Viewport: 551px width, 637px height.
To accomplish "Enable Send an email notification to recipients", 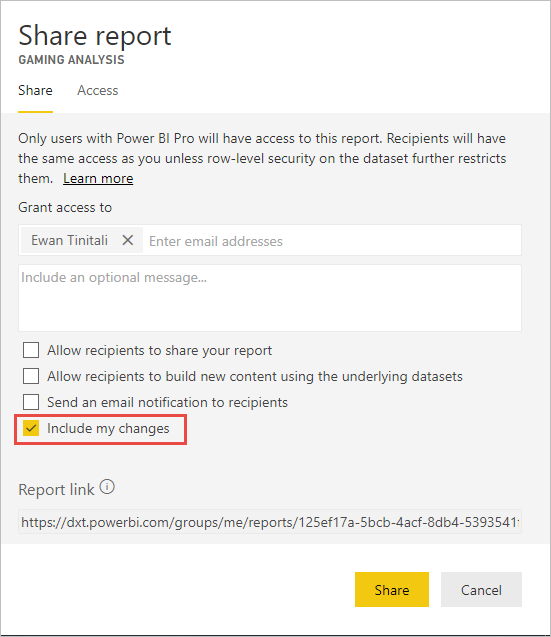I will tap(31, 402).
